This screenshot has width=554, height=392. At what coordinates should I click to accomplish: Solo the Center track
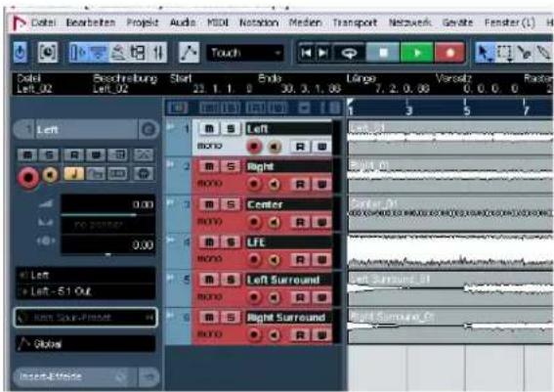click(231, 204)
